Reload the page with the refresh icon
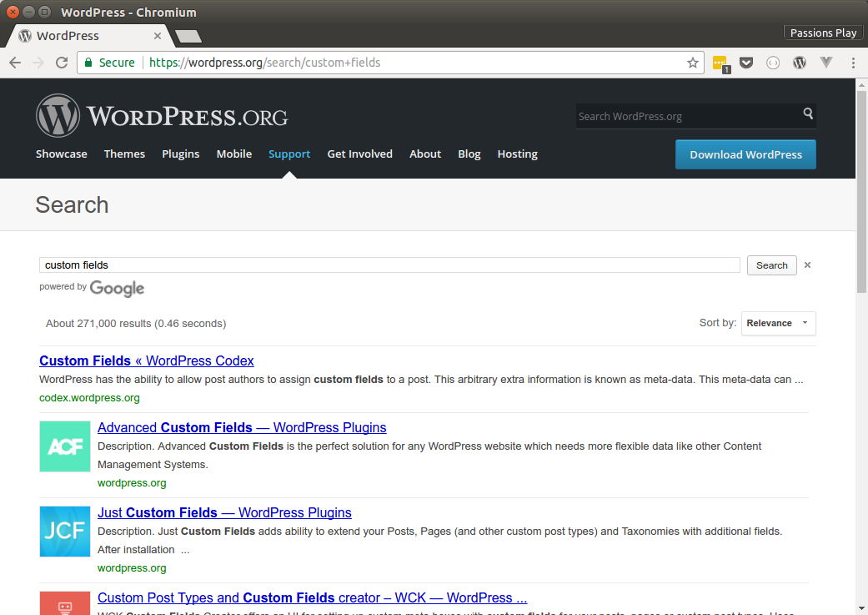This screenshot has height=615, width=868. (62, 63)
